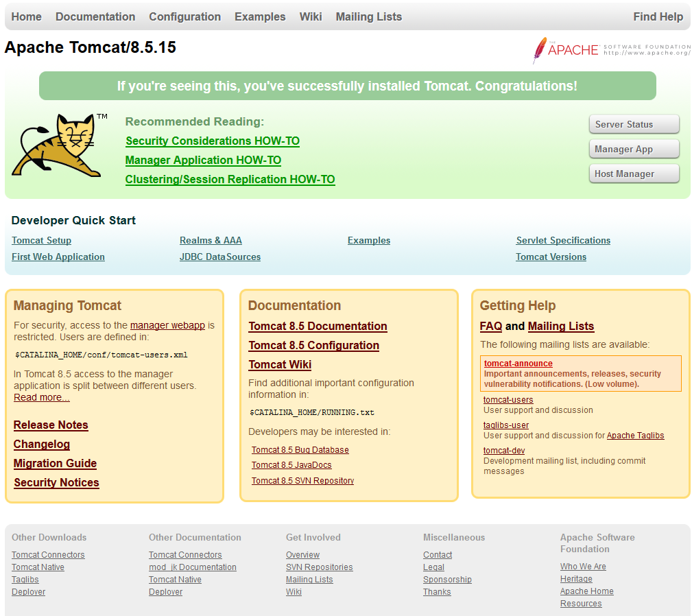Open tomcat-users mailing list link

[508, 400]
